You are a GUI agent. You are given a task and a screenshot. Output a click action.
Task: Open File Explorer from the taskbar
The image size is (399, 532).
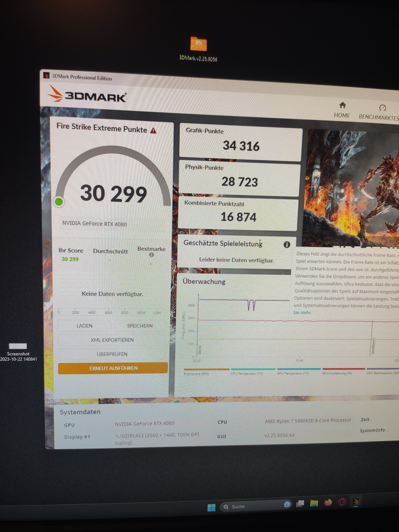pyautogui.click(x=314, y=503)
